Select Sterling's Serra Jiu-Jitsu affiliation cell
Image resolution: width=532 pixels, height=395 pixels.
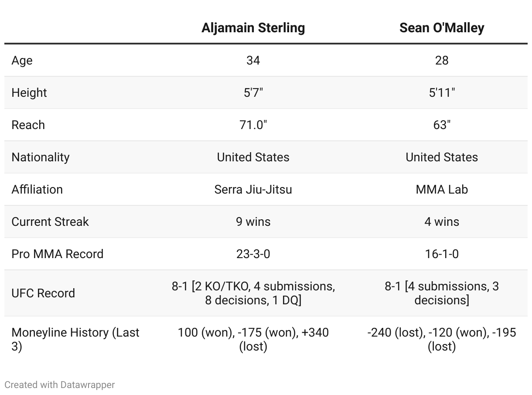(x=253, y=189)
